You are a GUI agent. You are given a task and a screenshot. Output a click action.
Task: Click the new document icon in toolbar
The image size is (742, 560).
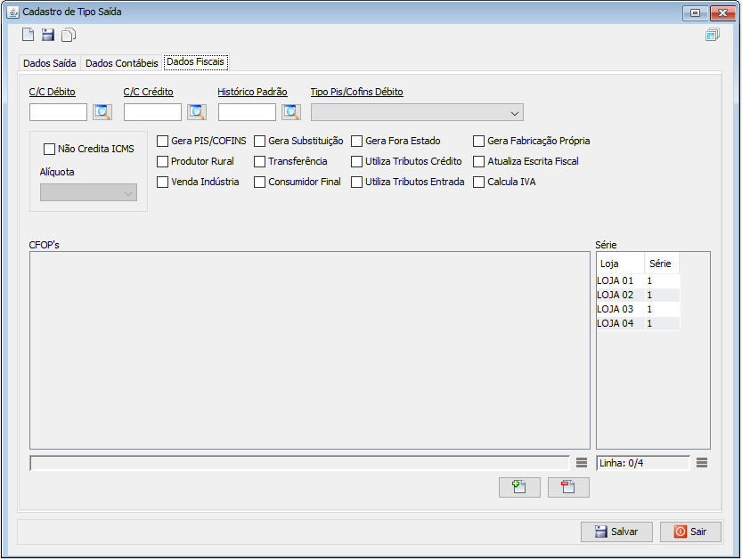29,35
